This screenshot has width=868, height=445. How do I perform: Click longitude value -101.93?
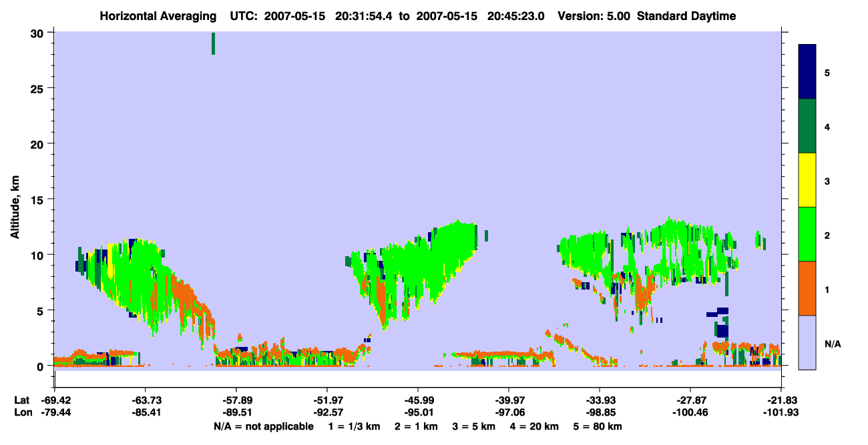[781, 412]
